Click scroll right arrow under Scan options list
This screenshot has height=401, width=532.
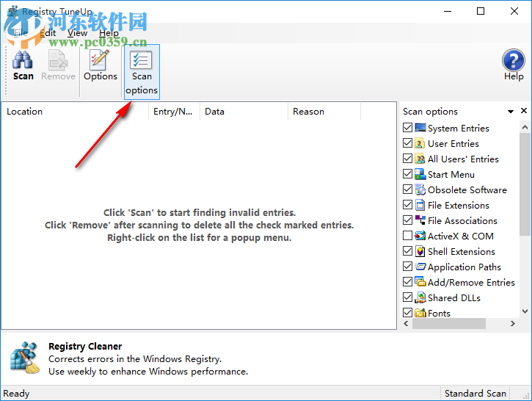point(513,324)
